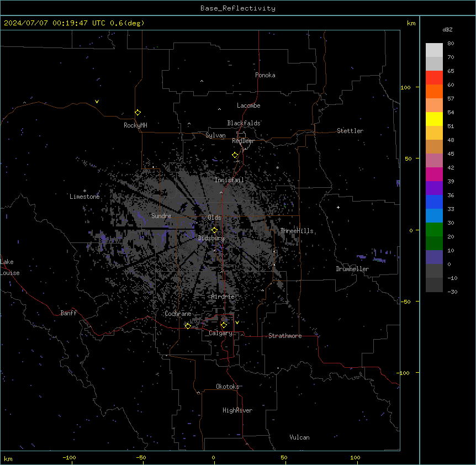Click the 80 value on the dBZ scale

[451, 44]
